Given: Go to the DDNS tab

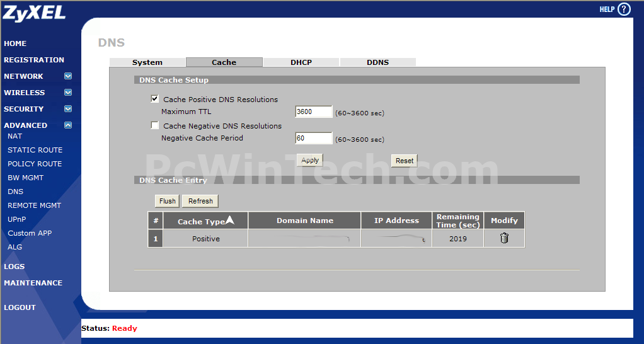Looking at the screenshot, I should [x=378, y=62].
